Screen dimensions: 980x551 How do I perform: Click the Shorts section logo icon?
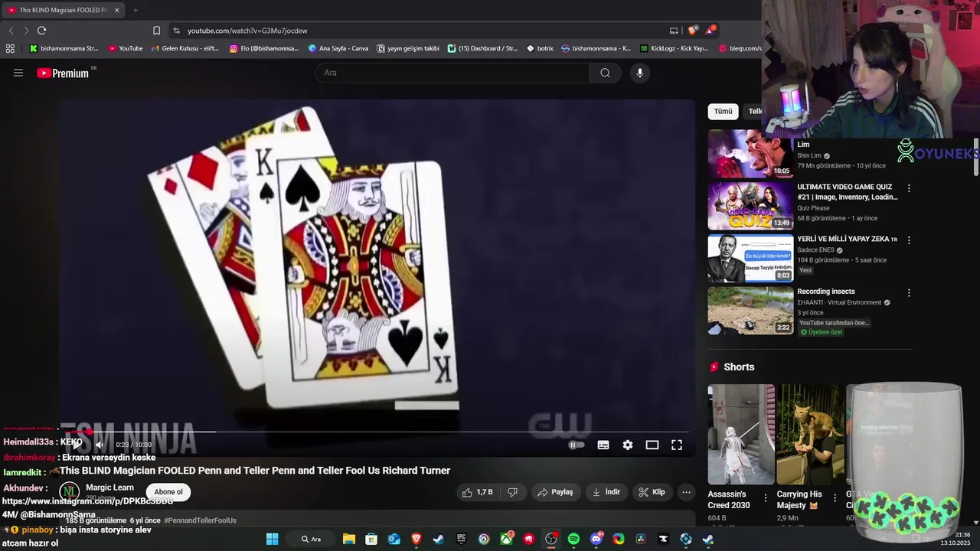click(714, 367)
